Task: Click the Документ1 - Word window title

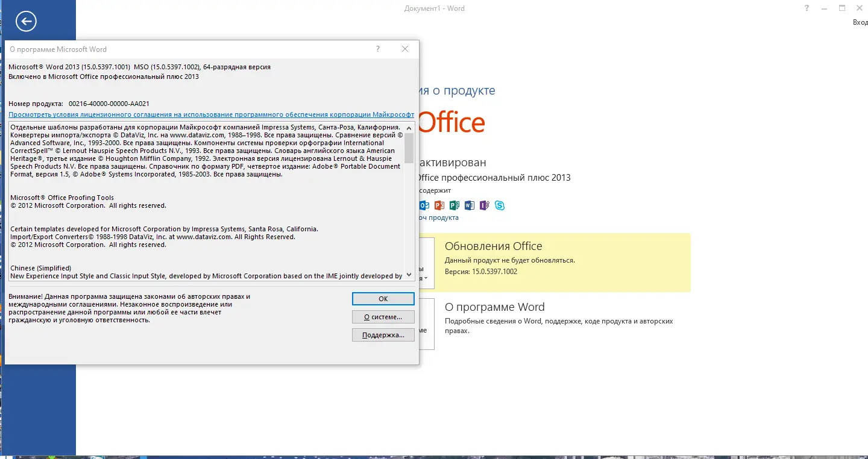Action: [x=435, y=8]
